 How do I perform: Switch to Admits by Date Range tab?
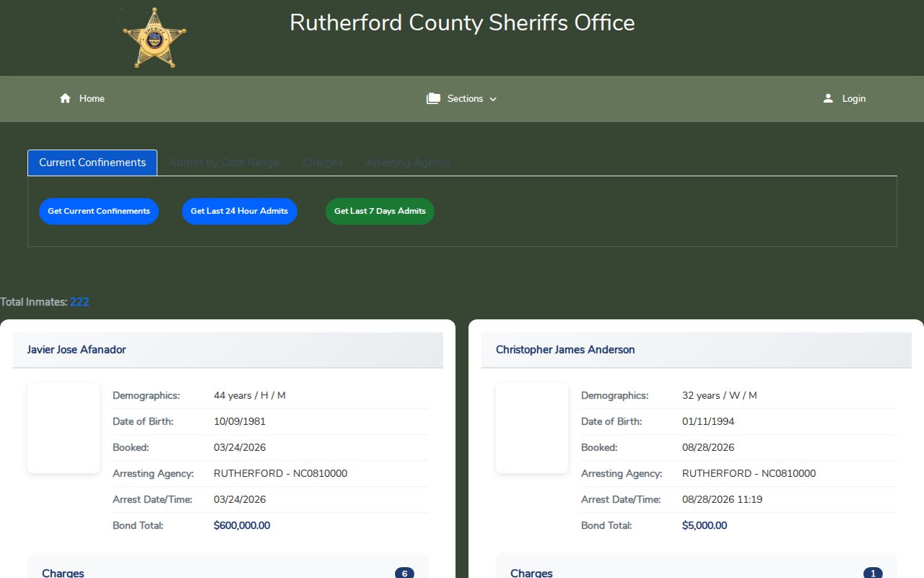pyautogui.click(x=224, y=163)
